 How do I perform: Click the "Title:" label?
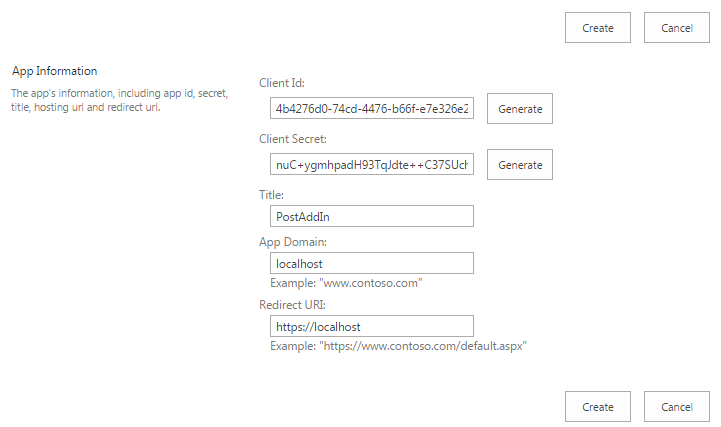tap(271, 194)
